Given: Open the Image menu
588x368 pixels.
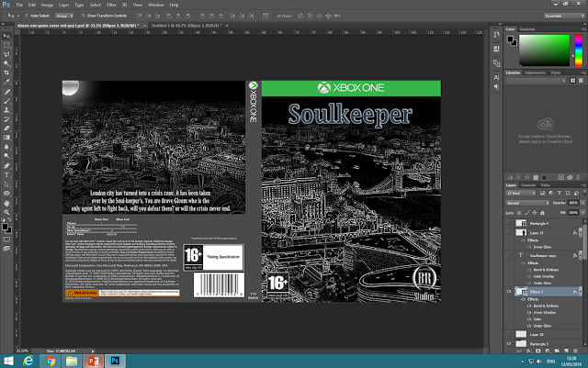Looking at the screenshot, I should tap(47, 5).
